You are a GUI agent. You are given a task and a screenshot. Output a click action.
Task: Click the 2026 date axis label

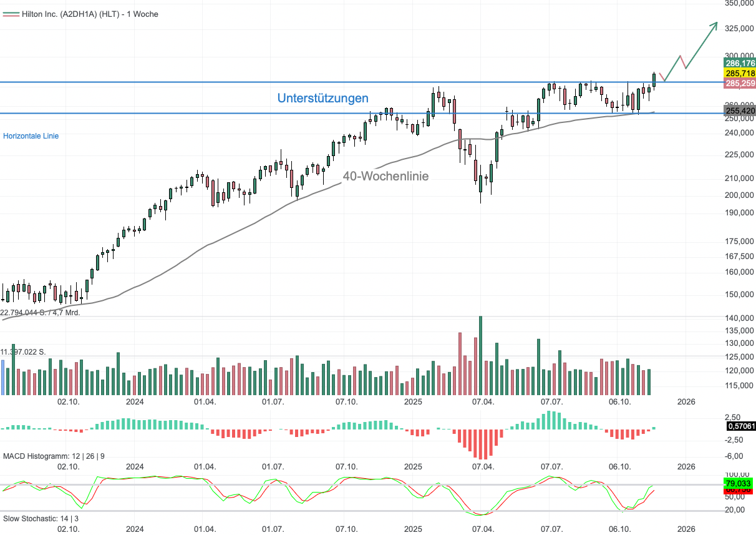(x=686, y=401)
